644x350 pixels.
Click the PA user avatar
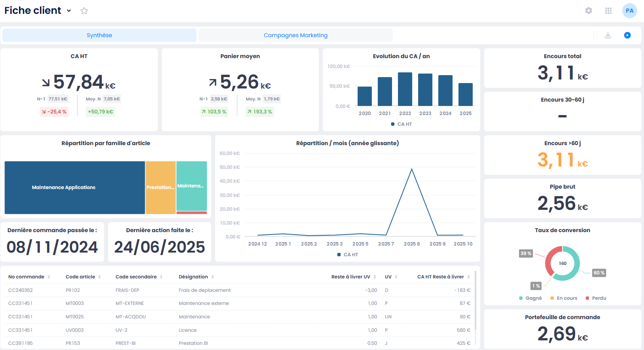(629, 11)
